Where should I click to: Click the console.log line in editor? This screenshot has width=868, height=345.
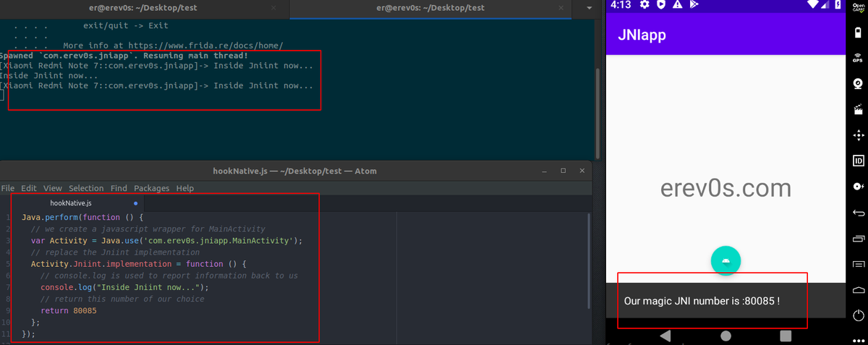pos(124,287)
